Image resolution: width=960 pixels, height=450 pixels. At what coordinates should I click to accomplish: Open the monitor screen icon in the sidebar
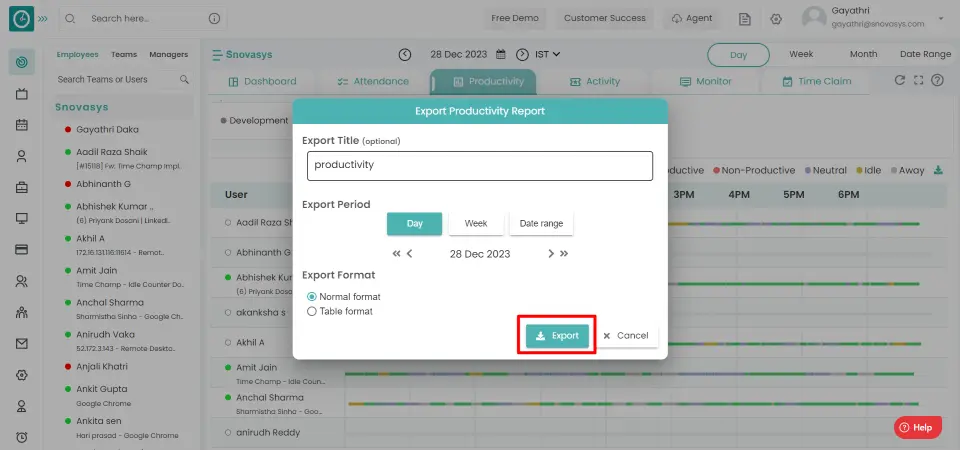pyautogui.click(x=21, y=219)
